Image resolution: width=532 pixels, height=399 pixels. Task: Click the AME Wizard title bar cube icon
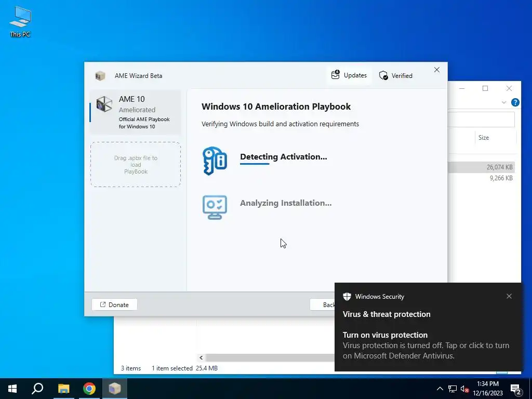(100, 76)
